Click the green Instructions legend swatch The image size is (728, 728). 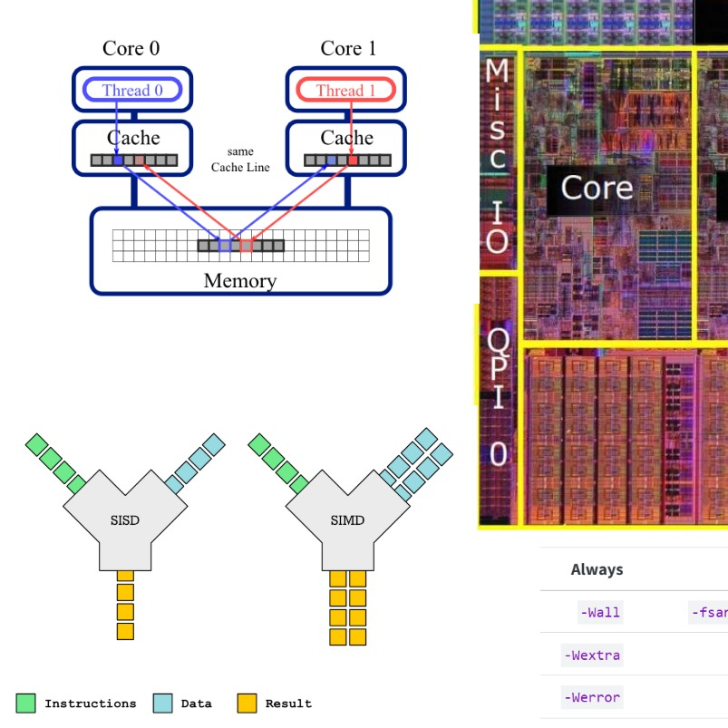click(x=25, y=704)
